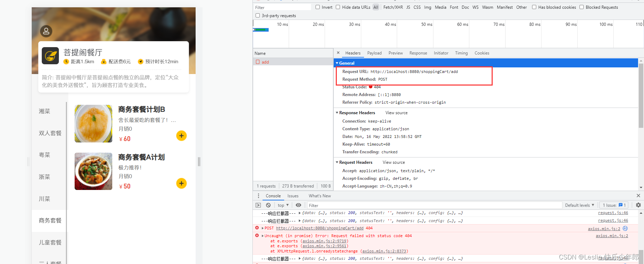This screenshot has height=264, width=644.
Task: Toggle the Invert checkbox
Action: click(318, 7)
